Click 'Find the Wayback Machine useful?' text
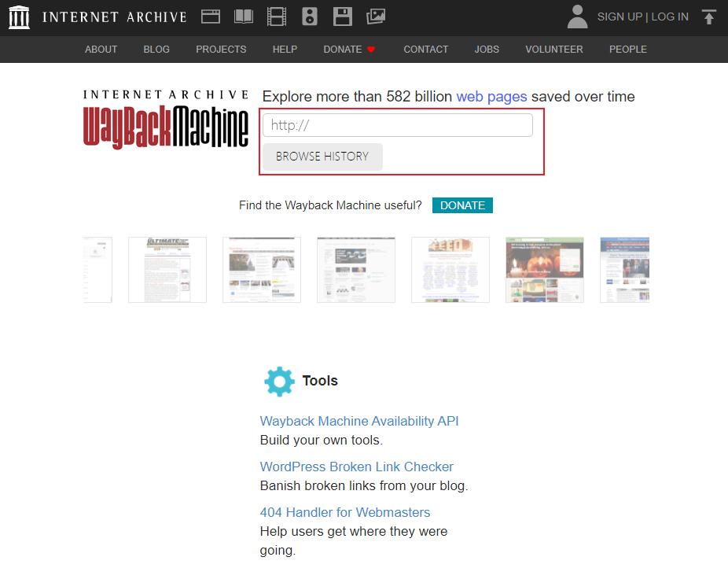 click(330, 205)
